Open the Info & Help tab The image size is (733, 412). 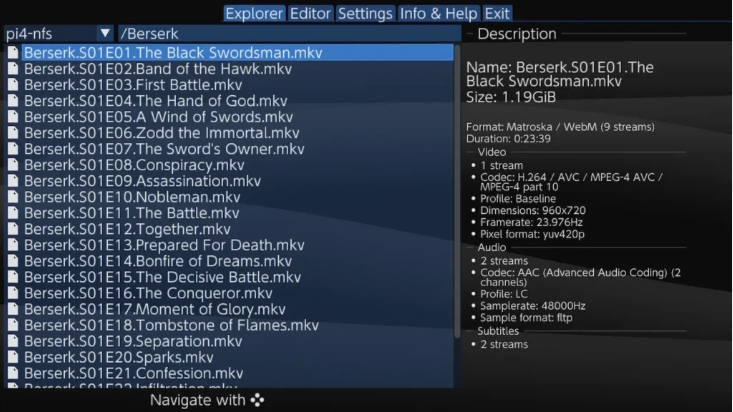click(438, 14)
